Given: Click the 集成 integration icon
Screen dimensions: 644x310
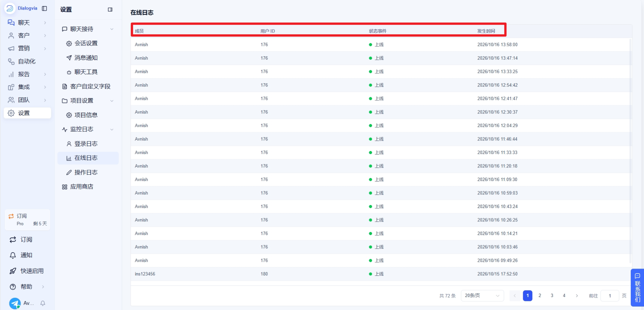Looking at the screenshot, I should 11,87.
